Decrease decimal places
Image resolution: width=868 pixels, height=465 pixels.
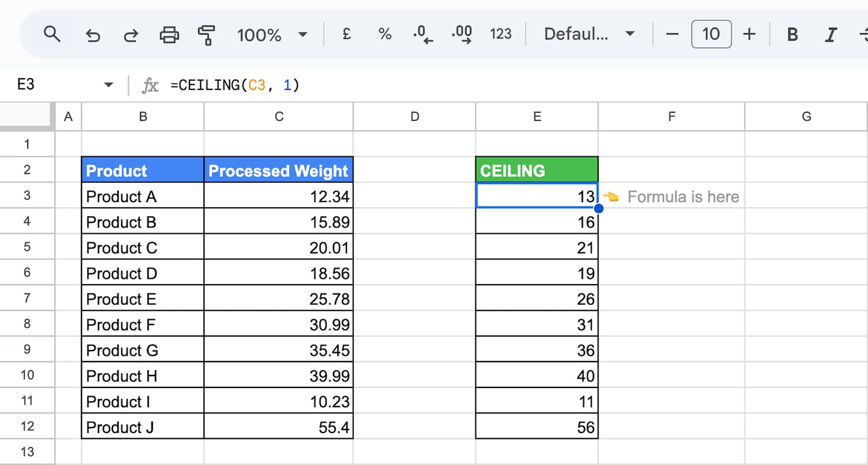423,34
